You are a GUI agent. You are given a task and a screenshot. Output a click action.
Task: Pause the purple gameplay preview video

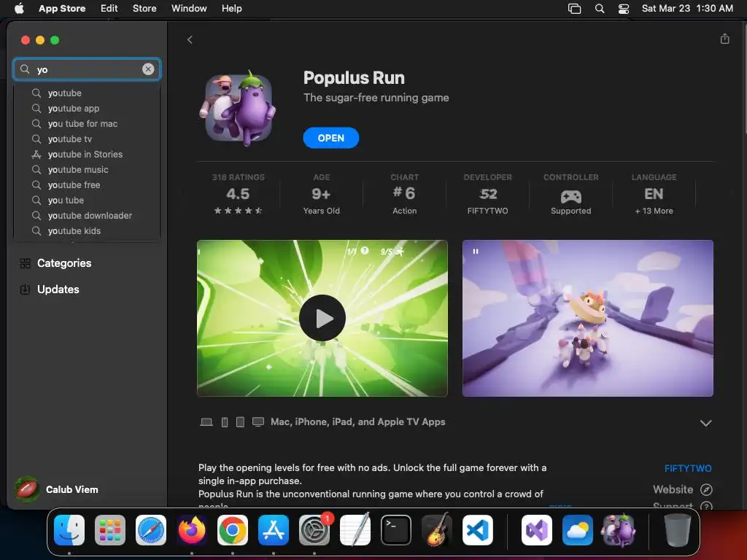click(x=475, y=252)
